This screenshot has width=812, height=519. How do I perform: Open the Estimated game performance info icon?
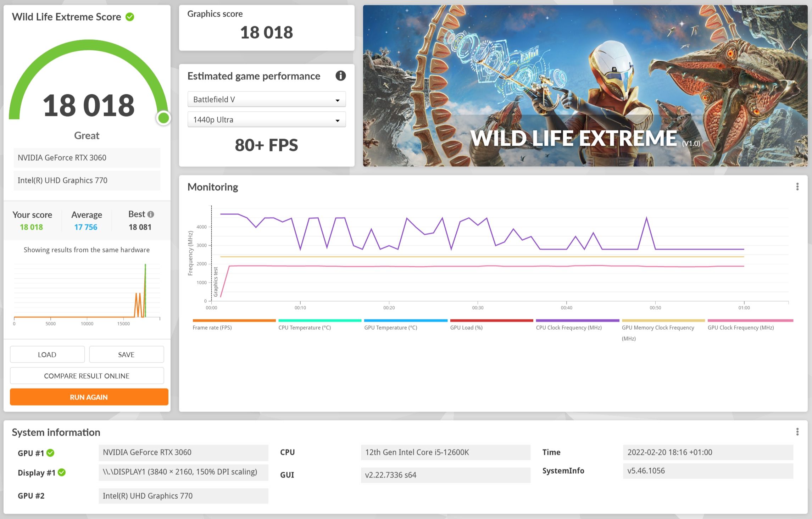[x=340, y=76]
